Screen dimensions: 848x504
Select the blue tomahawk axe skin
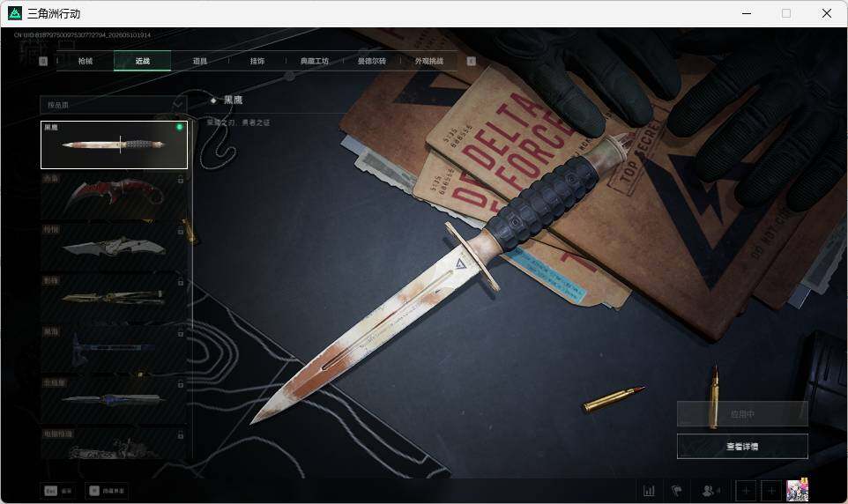(114, 351)
